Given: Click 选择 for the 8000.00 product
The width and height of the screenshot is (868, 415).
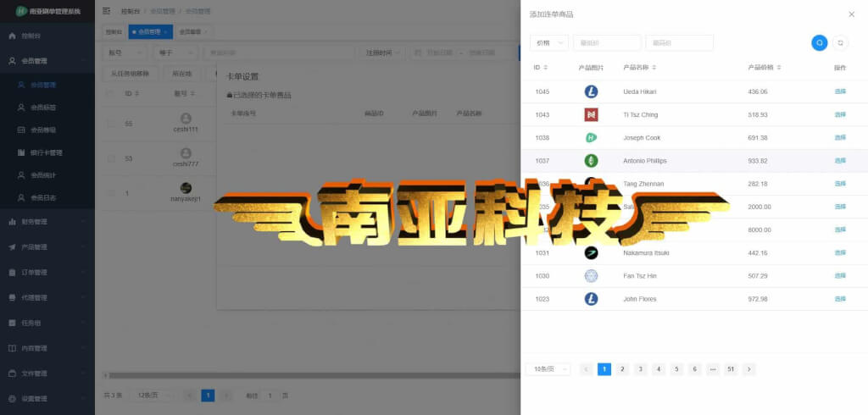Looking at the screenshot, I should pos(840,230).
